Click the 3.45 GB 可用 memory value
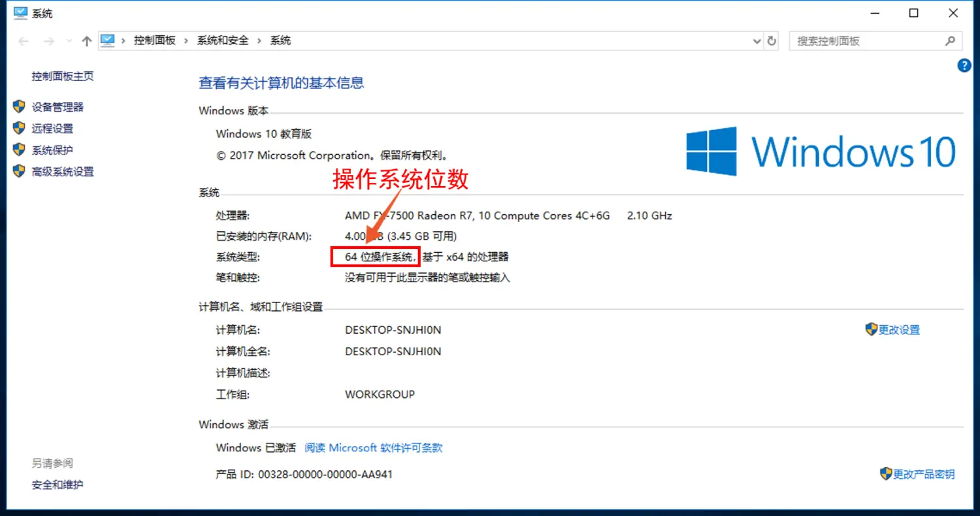The image size is (980, 516). coord(421,236)
